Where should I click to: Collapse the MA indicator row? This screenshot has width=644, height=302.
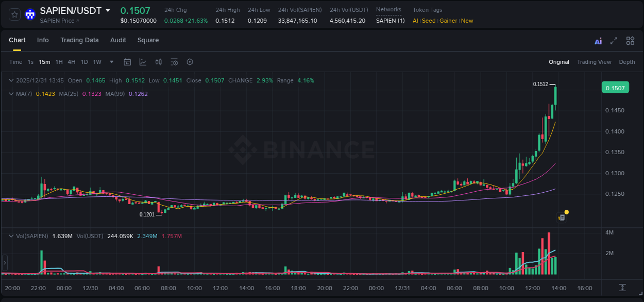(x=10, y=94)
